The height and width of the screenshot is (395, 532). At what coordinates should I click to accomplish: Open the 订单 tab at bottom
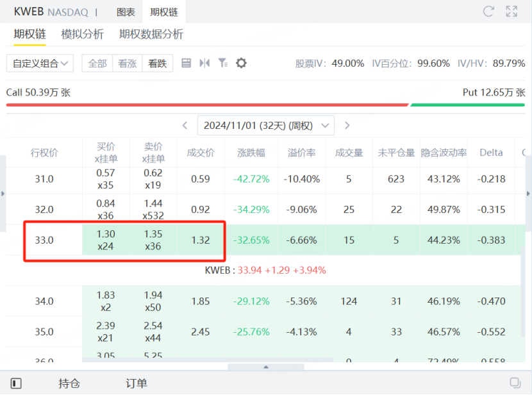click(137, 383)
